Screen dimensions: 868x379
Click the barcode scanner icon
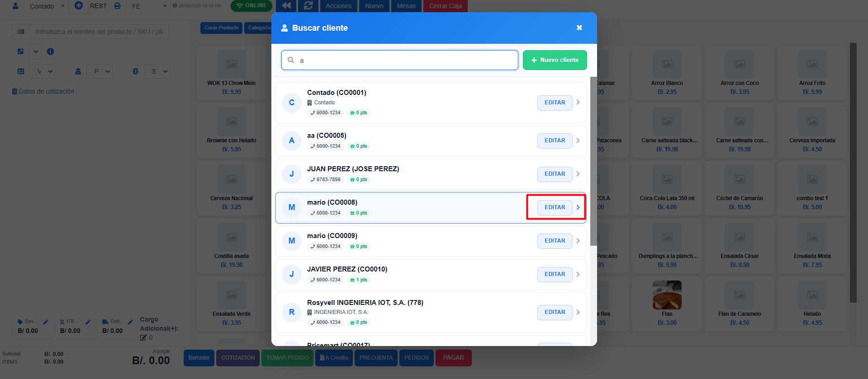[x=21, y=32]
